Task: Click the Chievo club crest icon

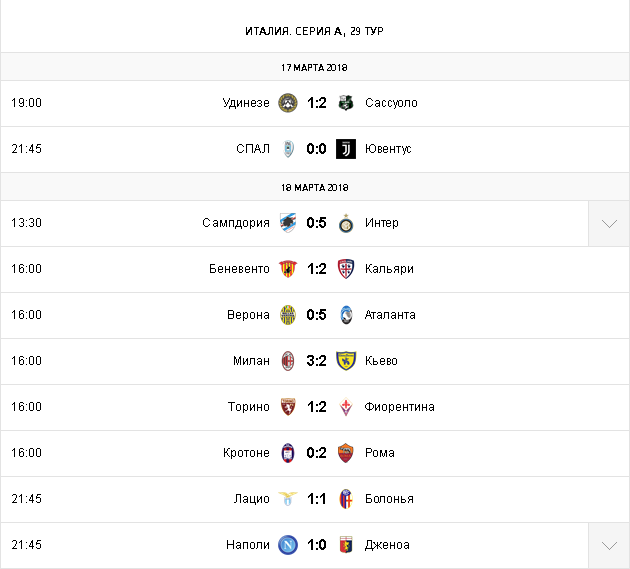Action: (346, 361)
